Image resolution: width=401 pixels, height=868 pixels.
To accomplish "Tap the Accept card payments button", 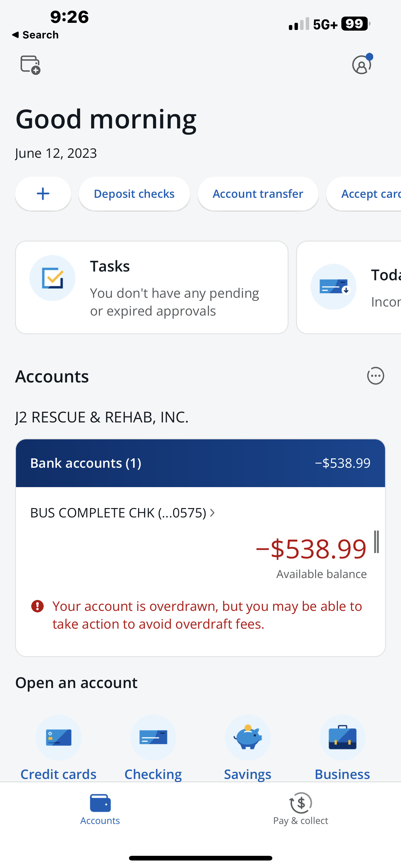I will click(364, 194).
